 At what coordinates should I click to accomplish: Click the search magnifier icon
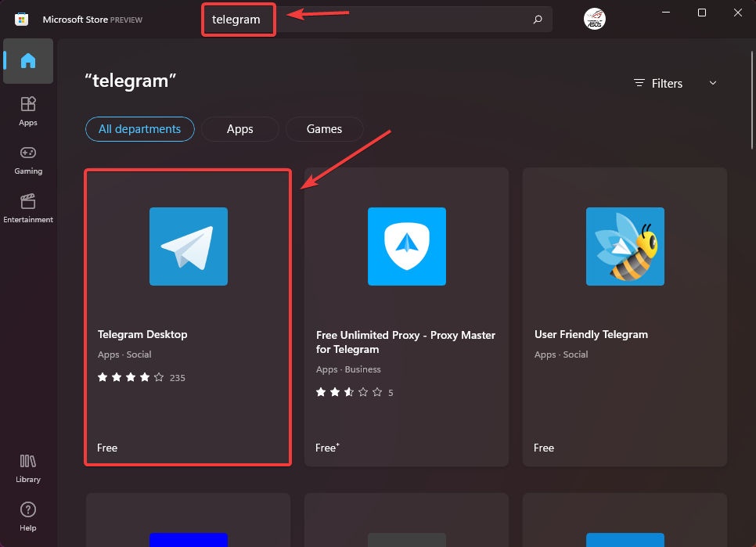pyautogui.click(x=538, y=20)
